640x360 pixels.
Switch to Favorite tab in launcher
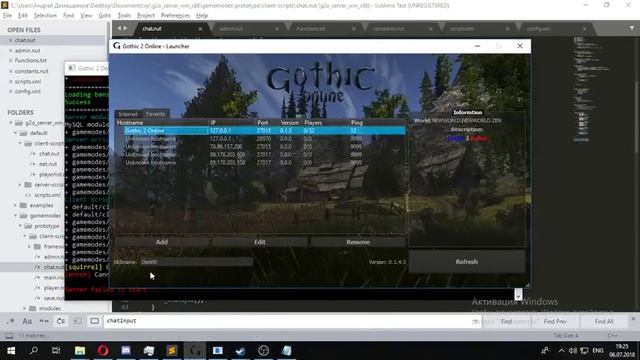point(155,114)
